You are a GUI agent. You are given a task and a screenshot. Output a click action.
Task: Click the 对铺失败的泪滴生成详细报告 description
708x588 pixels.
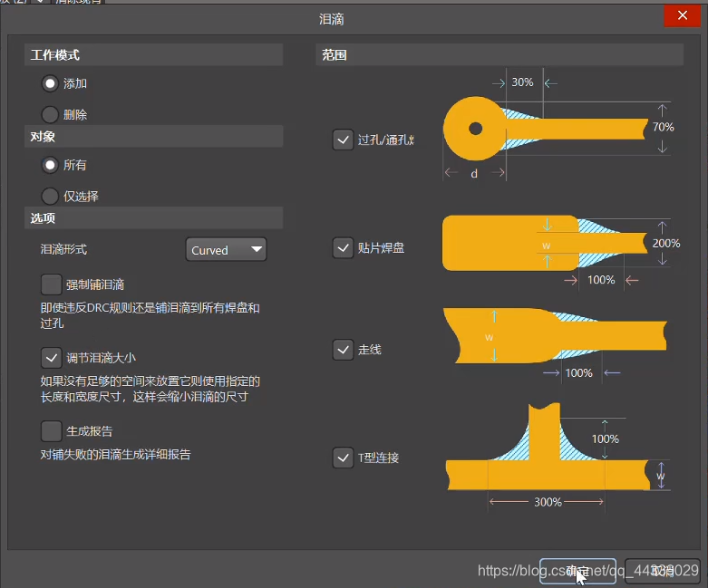point(116,455)
